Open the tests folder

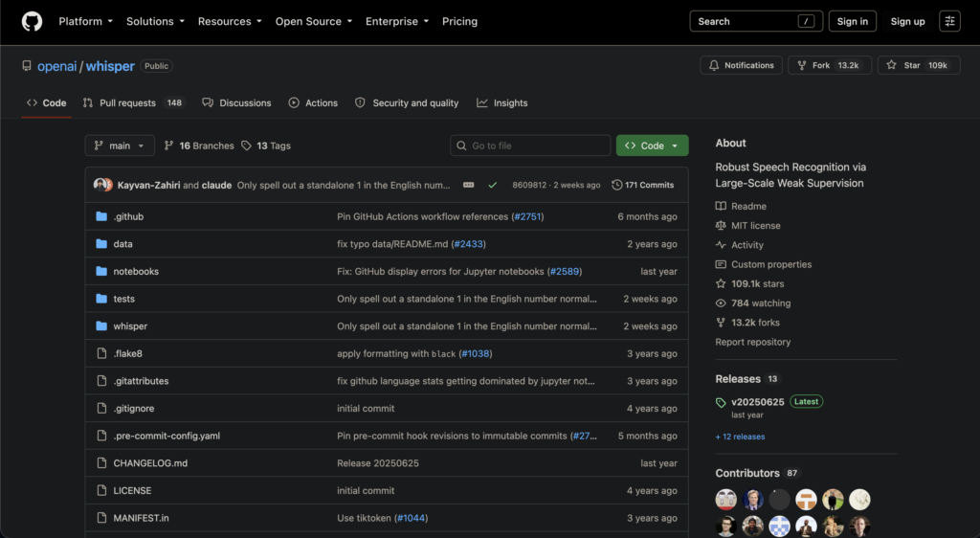[123, 299]
